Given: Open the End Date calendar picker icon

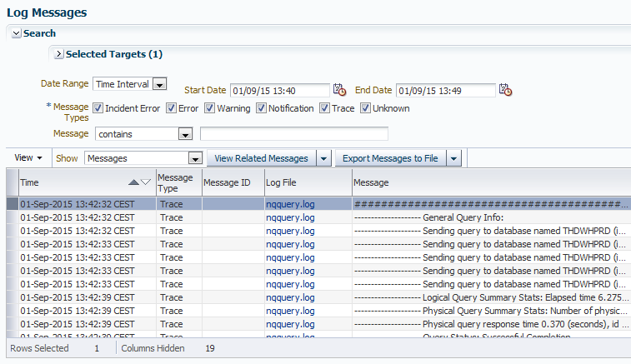Looking at the screenshot, I should coord(505,90).
